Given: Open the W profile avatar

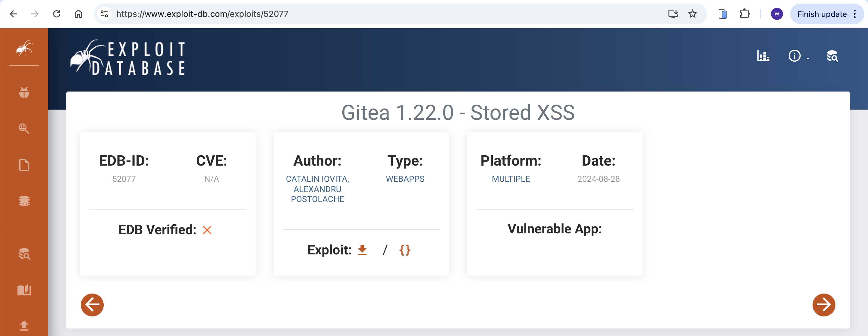Looking at the screenshot, I should (x=777, y=14).
